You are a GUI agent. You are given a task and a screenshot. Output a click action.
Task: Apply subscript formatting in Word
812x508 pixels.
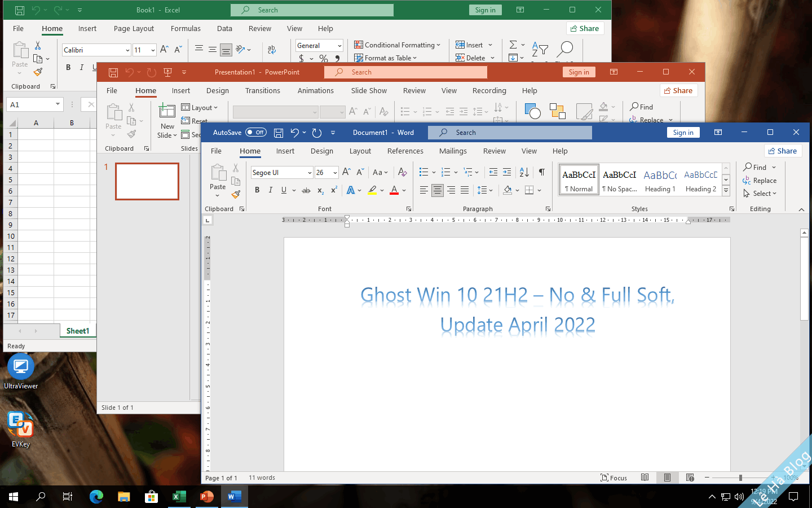pos(320,190)
